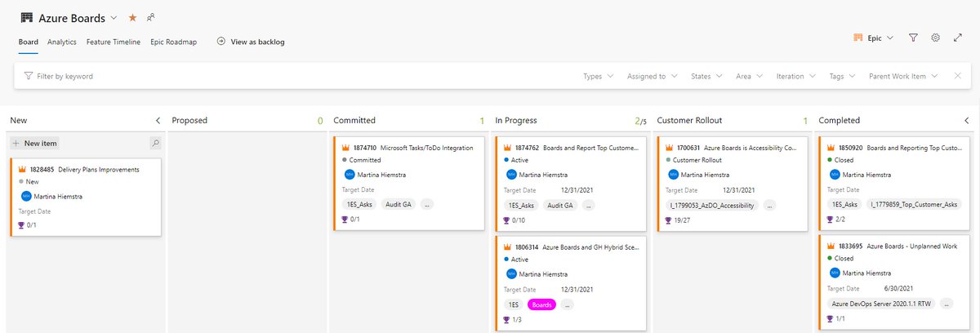980x333 pixels.
Task: Click the Azure Boards team icon
Action: [x=27, y=17]
